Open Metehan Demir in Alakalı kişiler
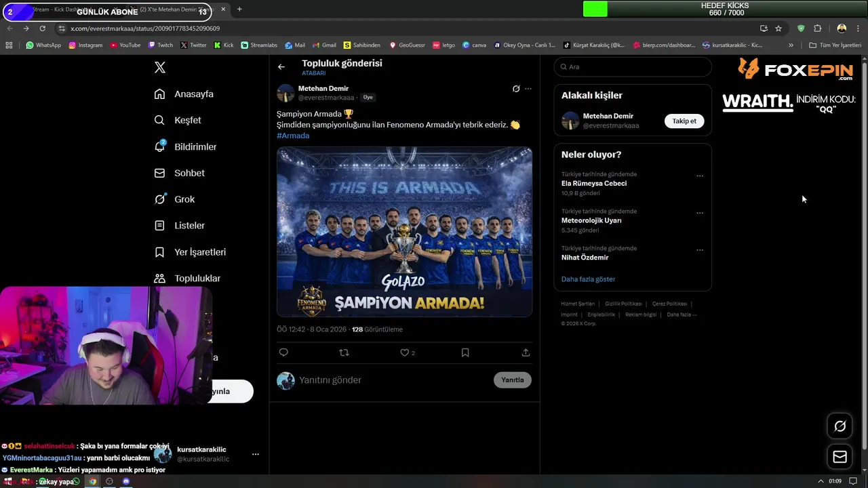Image resolution: width=868 pixels, height=488 pixels. click(608, 116)
